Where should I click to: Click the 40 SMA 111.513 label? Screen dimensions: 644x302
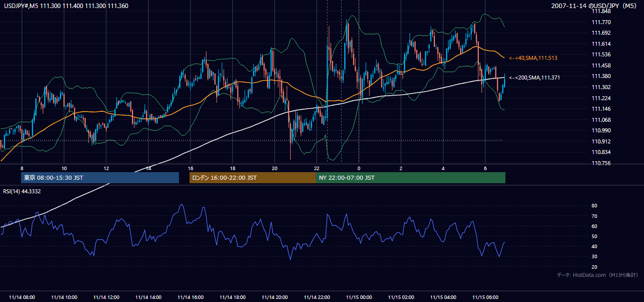coord(533,58)
